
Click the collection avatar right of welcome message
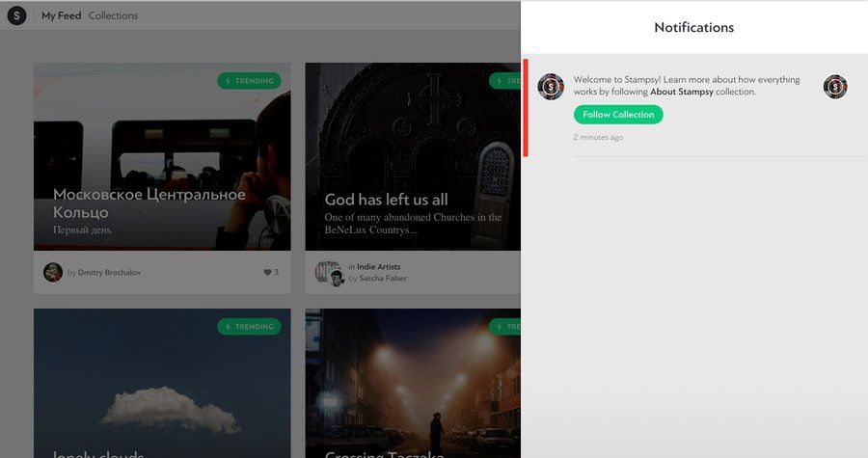(834, 87)
